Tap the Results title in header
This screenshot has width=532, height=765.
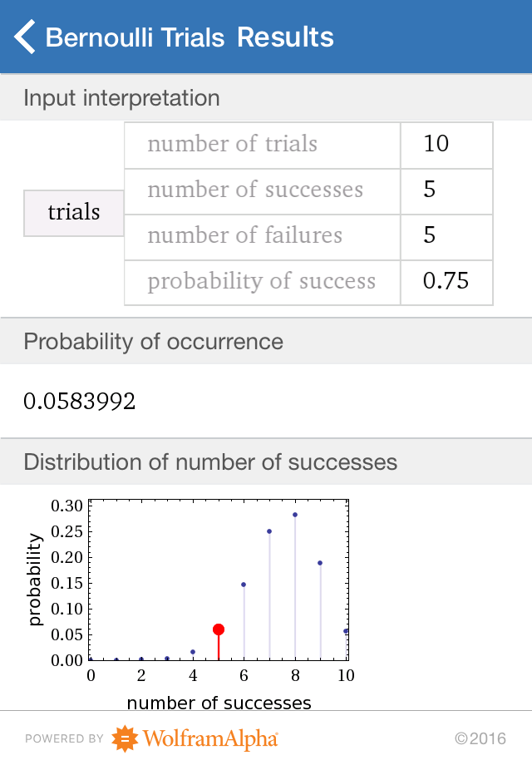(x=285, y=37)
